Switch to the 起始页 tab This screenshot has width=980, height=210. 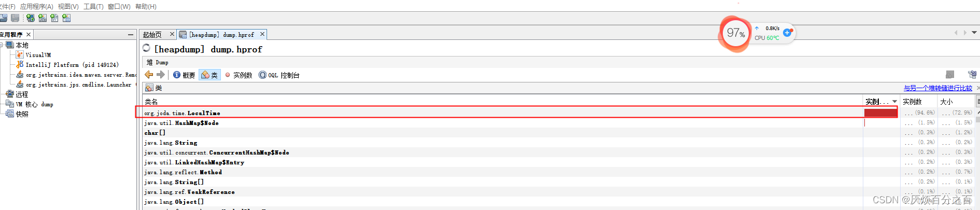click(152, 35)
